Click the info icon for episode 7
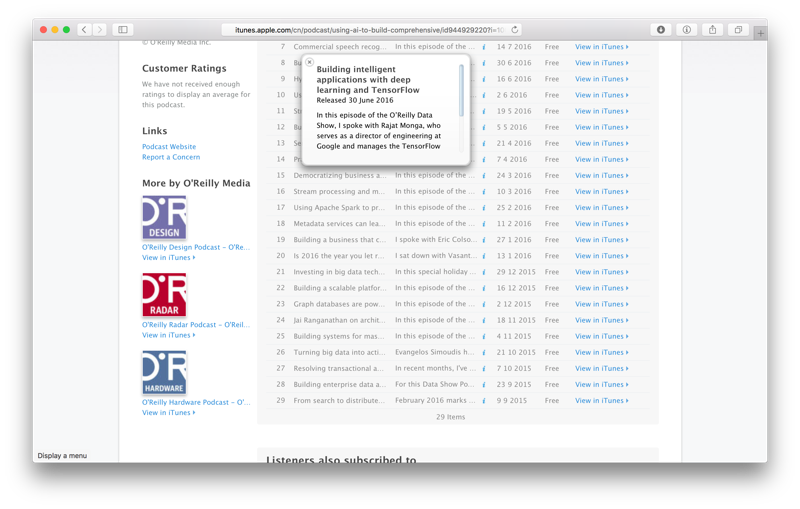800x509 pixels. (484, 47)
